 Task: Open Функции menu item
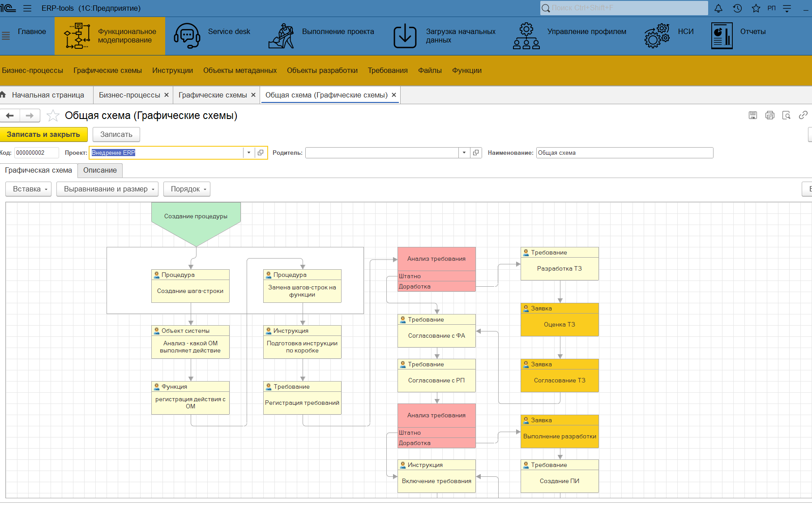[467, 70]
